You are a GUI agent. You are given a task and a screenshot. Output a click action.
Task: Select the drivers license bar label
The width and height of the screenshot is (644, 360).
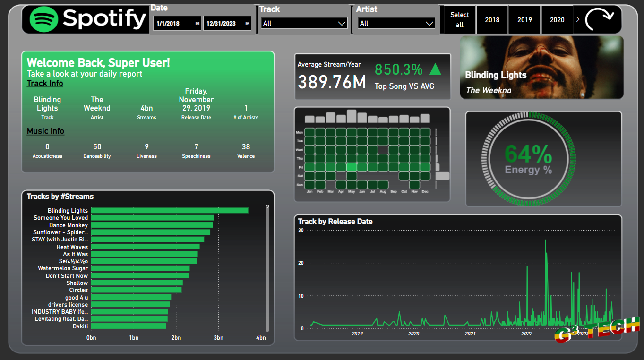tap(68, 305)
